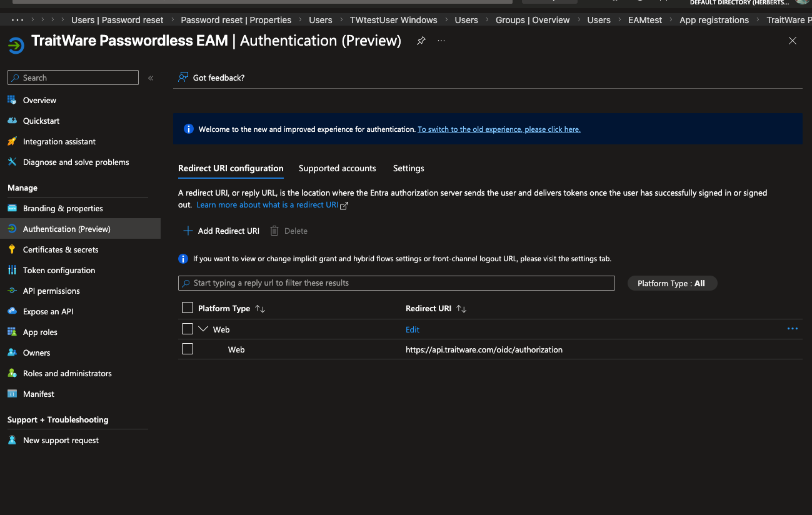Open the Manifest editor
The image size is (812, 515).
pos(38,394)
